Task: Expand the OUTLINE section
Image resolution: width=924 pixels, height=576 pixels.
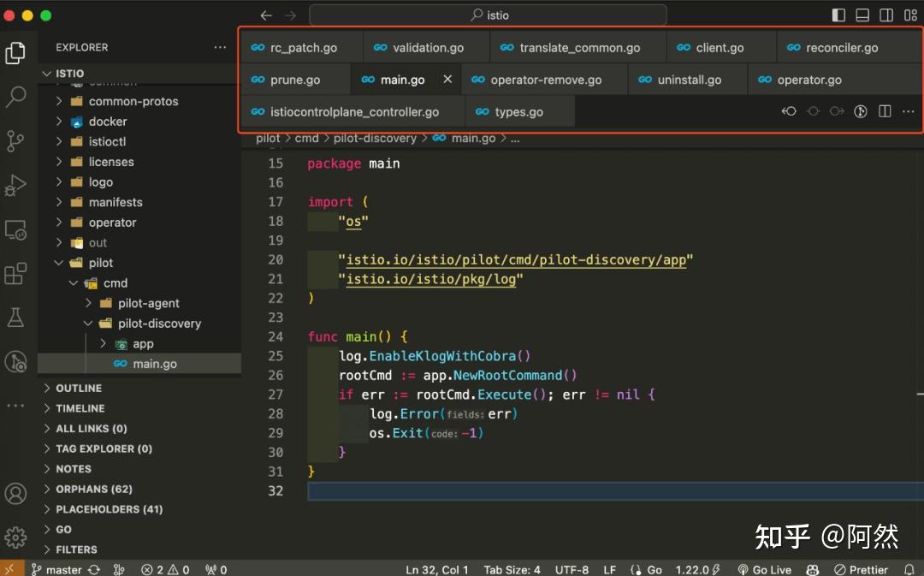Action: pyautogui.click(x=81, y=388)
